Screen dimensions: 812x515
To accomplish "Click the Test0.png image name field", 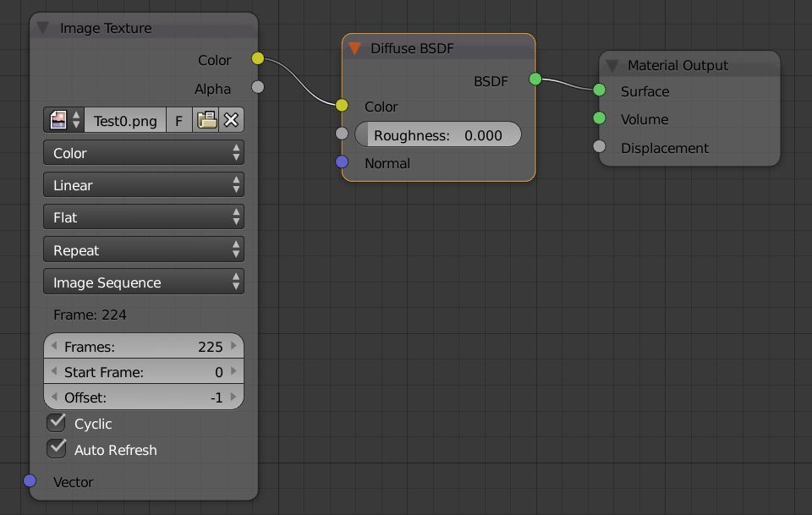I will click(125, 121).
